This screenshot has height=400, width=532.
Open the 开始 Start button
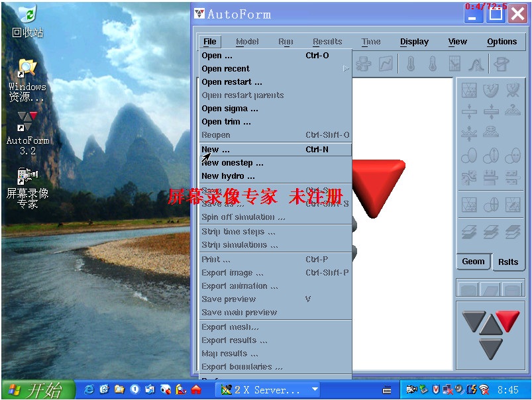(38, 390)
